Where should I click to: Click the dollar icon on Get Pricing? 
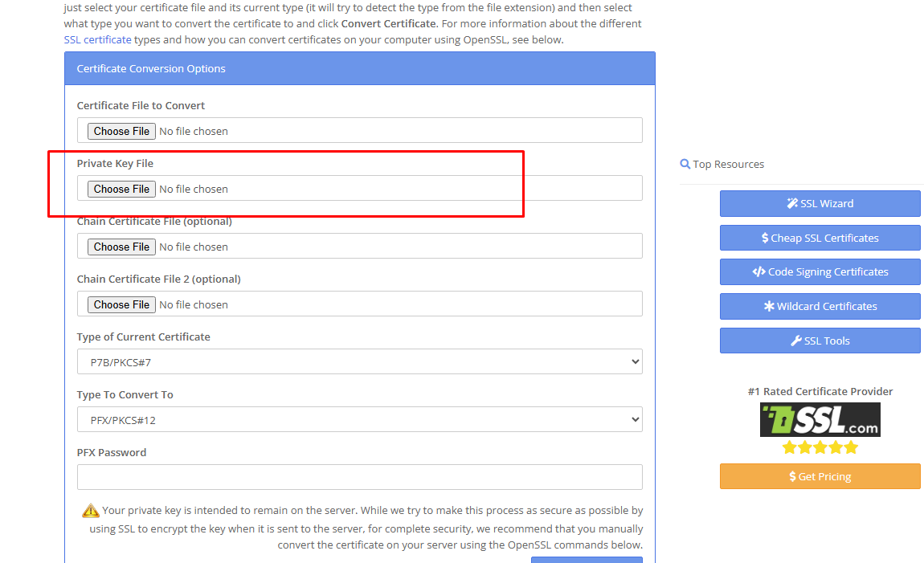pos(792,476)
